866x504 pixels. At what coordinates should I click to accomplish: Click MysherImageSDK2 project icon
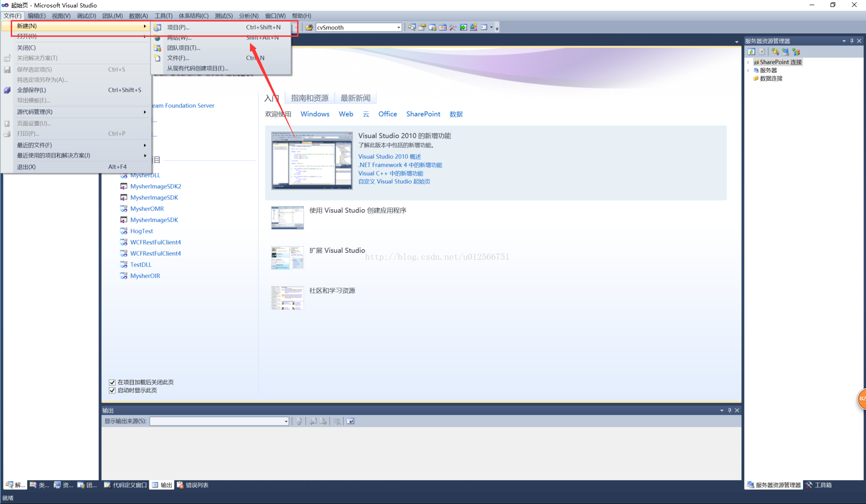click(124, 186)
